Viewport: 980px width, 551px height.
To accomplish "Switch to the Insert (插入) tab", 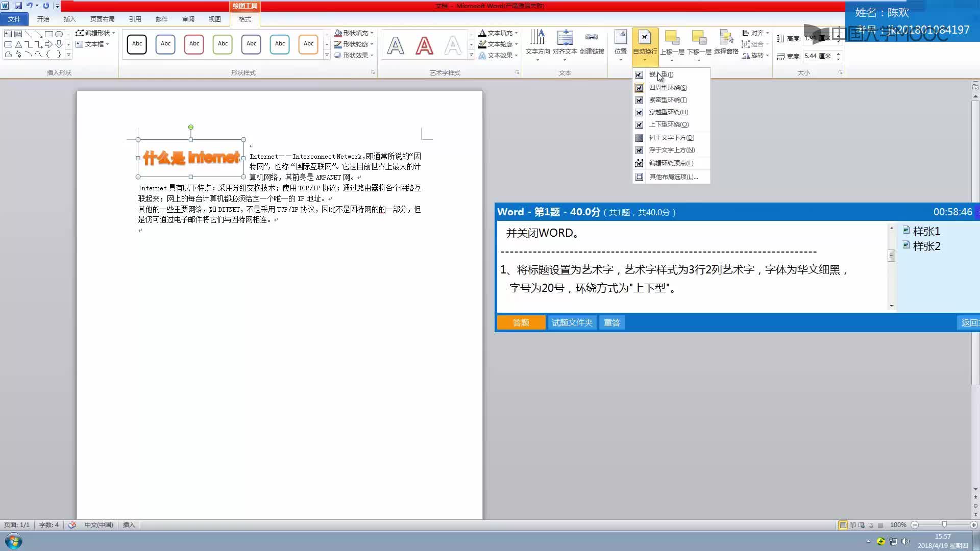I will pyautogui.click(x=69, y=19).
